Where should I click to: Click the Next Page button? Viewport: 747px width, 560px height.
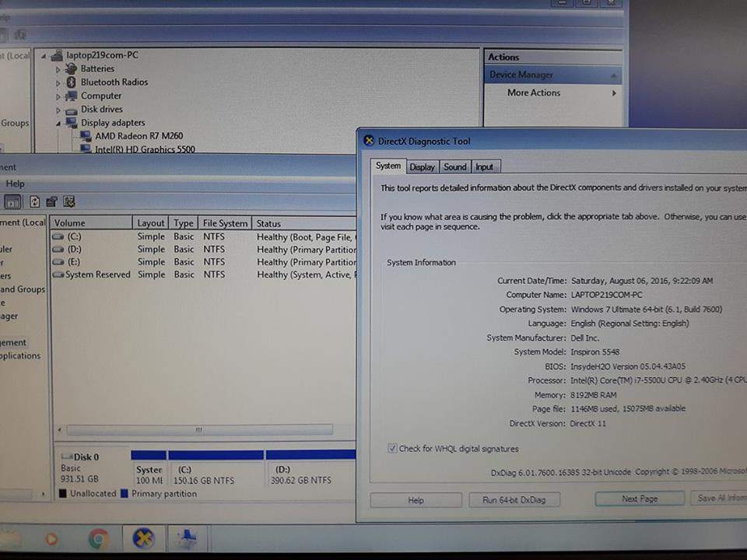640,499
